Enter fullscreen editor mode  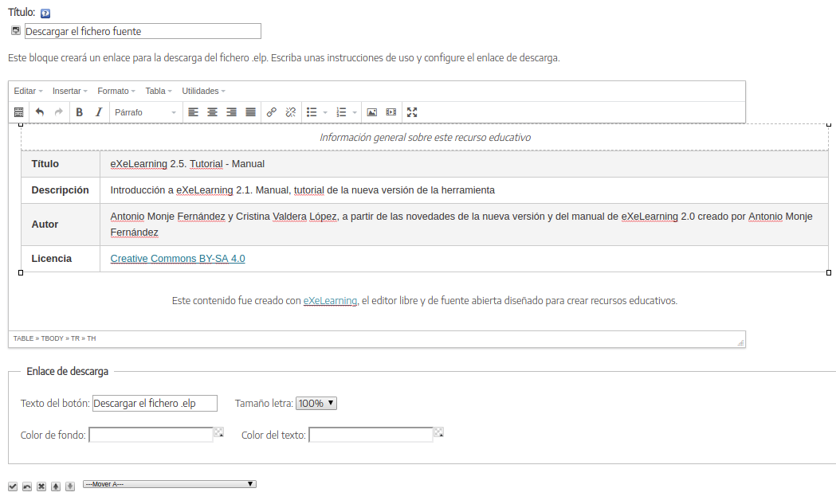point(412,112)
